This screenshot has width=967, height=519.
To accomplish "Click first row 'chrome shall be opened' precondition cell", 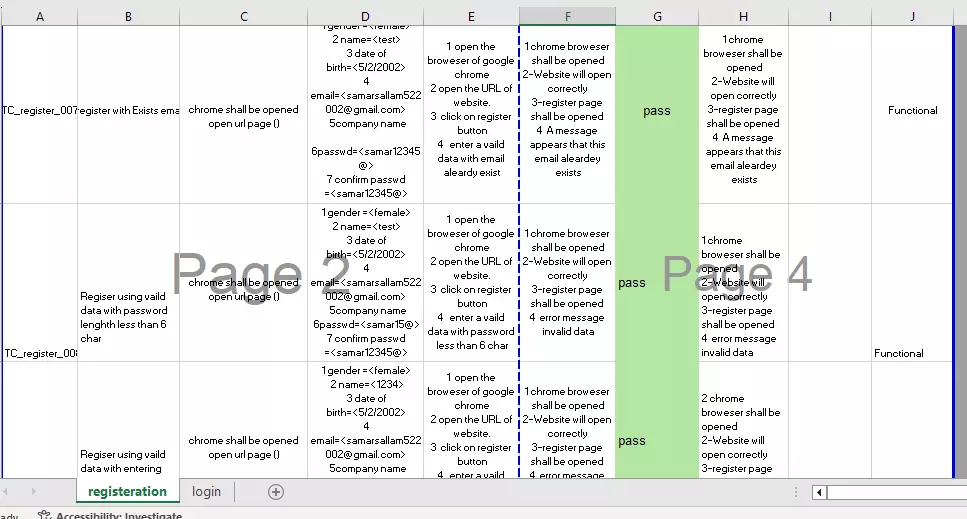I will coord(244,115).
